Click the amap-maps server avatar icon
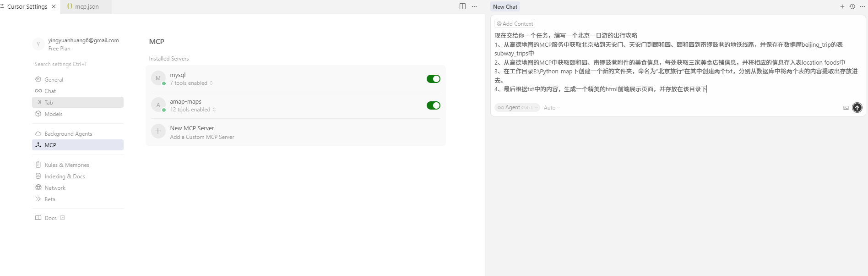 158,105
